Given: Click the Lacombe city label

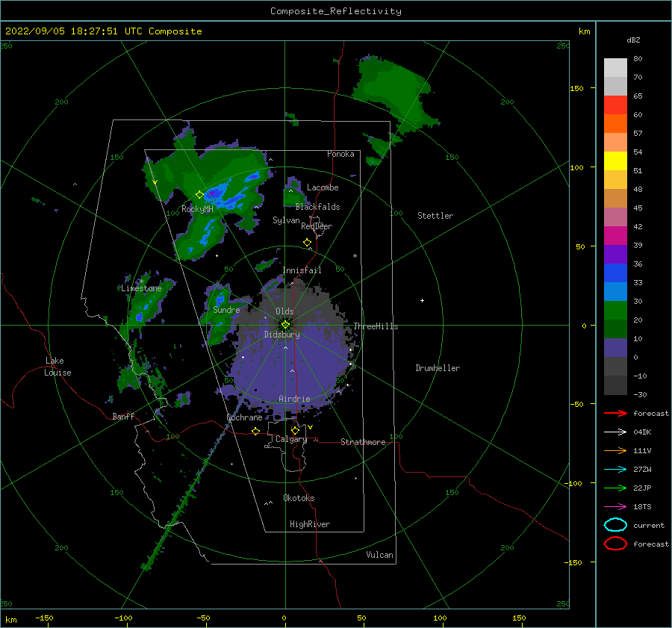Looking at the screenshot, I should click(323, 187).
